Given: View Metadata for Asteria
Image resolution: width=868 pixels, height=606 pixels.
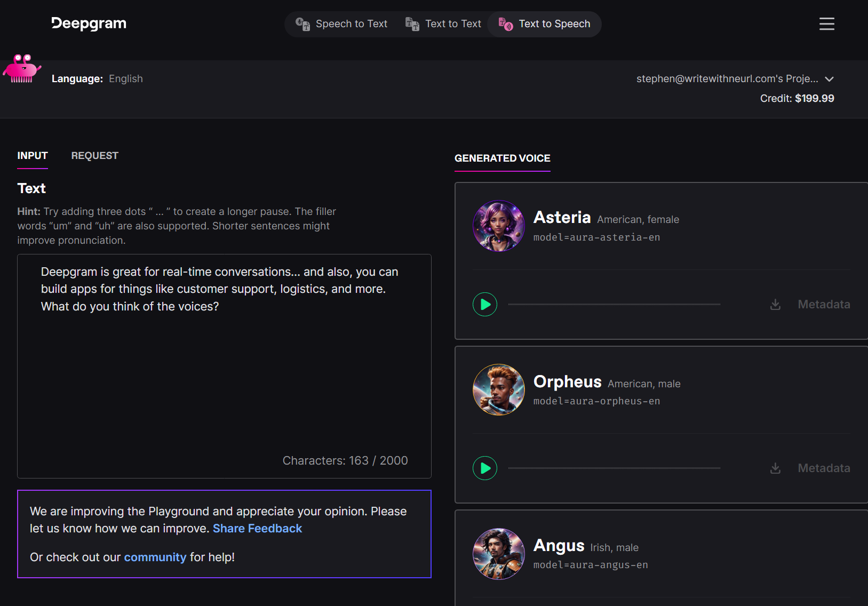Looking at the screenshot, I should [x=824, y=305].
